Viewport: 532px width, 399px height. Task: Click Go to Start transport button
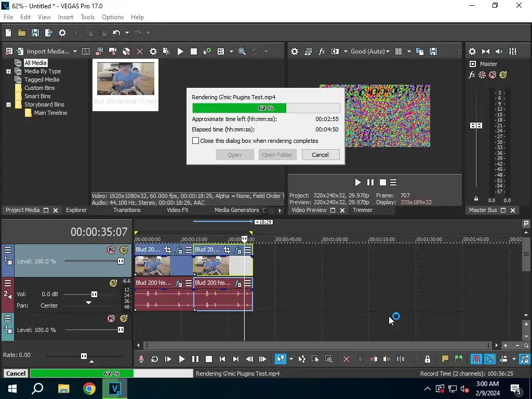222,359
